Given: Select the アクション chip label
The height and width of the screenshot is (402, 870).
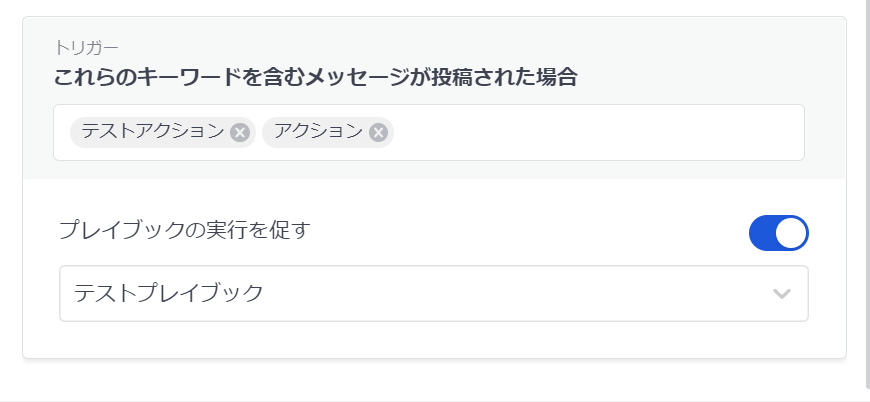Looking at the screenshot, I should pyautogui.click(x=318, y=132).
